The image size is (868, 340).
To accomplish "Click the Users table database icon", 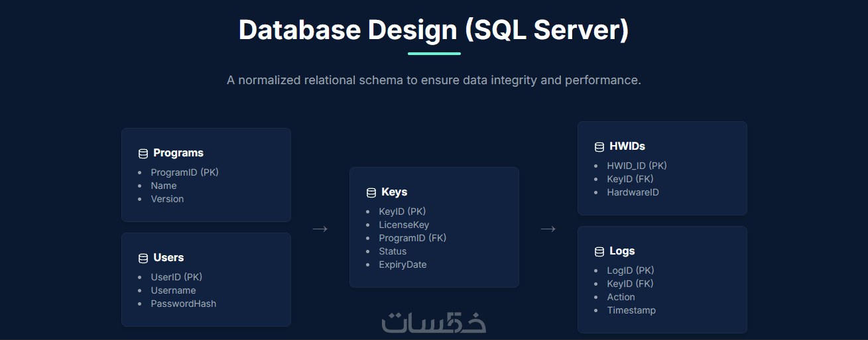I will tap(143, 258).
